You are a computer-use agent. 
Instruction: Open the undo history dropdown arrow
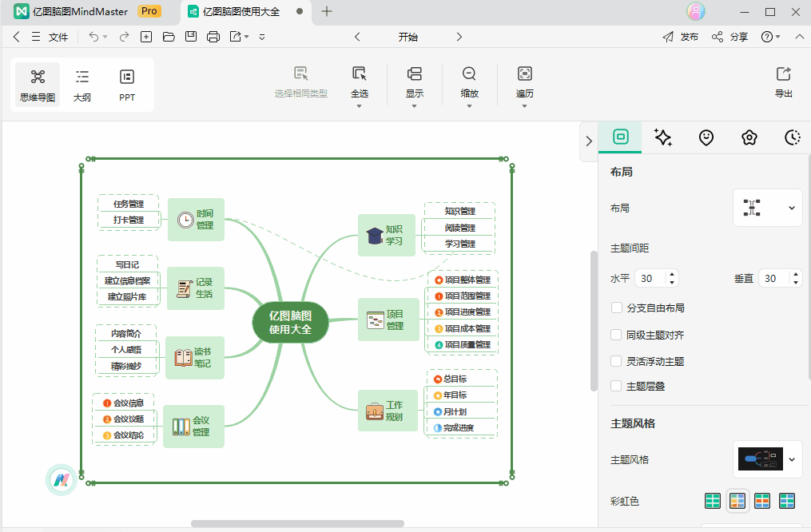(x=105, y=37)
